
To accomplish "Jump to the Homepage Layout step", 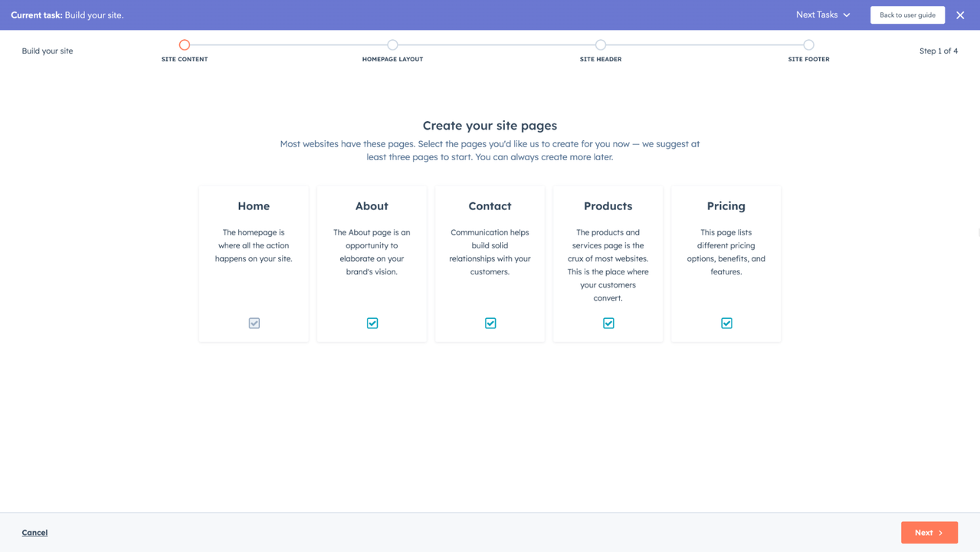I will coord(392,45).
